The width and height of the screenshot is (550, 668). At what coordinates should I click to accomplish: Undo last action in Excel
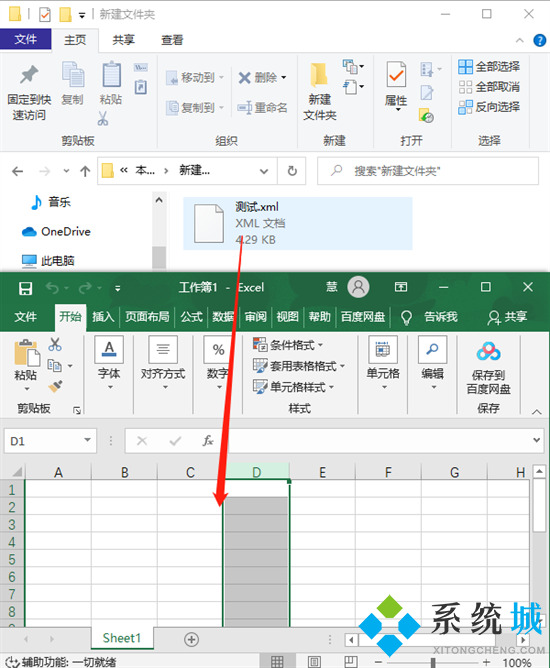pyautogui.click(x=52, y=288)
